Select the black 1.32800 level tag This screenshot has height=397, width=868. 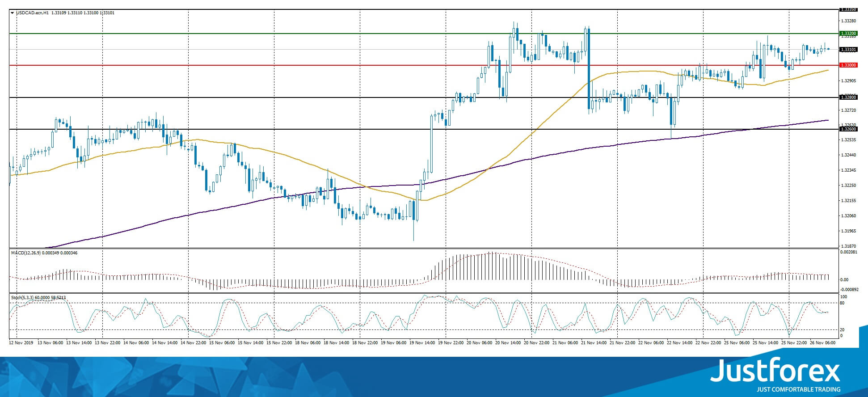[848, 97]
